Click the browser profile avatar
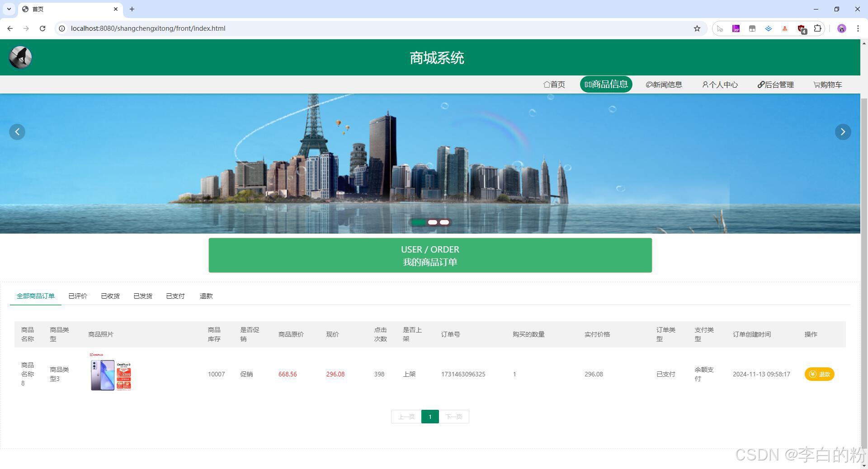 [x=841, y=28]
